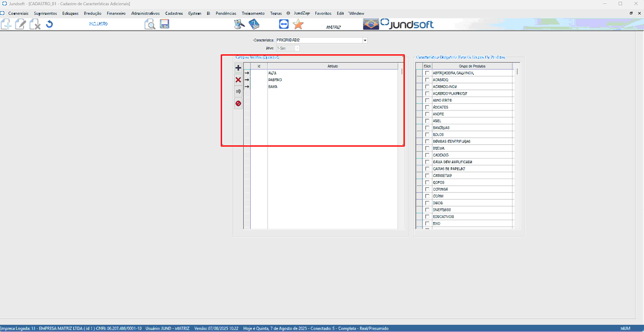Expand the Característica dropdown arrow
The image size is (644, 332).
pos(365,40)
